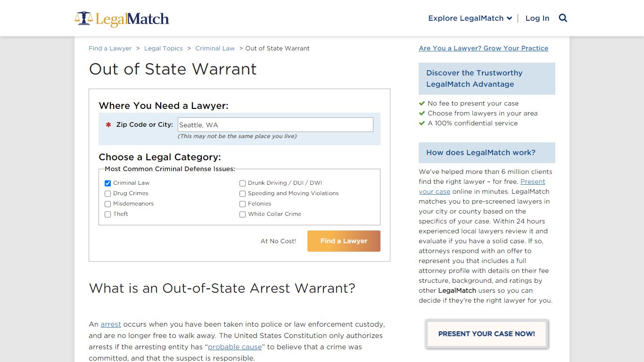Click the Log In link
Screen dimensions: 644x362
pos(537,18)
